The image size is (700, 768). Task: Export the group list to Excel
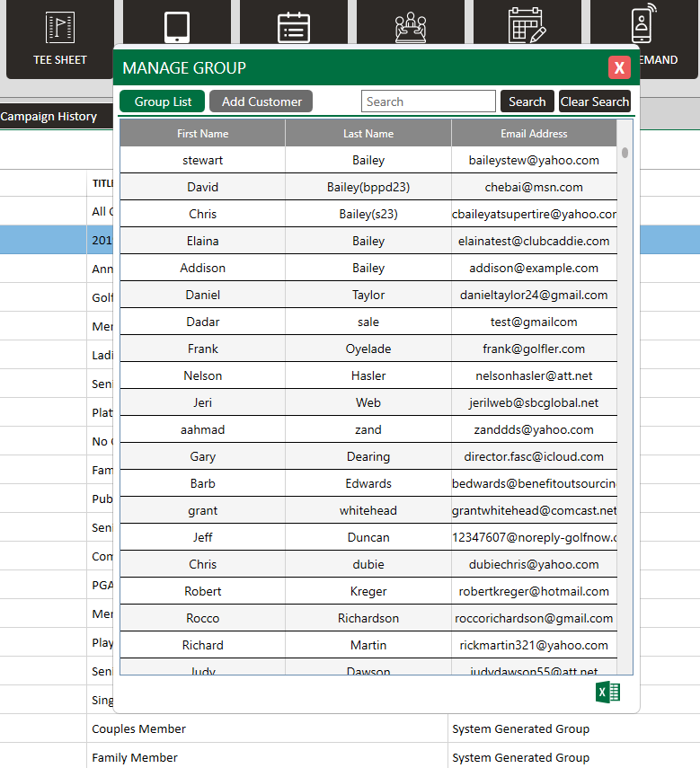pyautogui.click(x=608, y=693)
